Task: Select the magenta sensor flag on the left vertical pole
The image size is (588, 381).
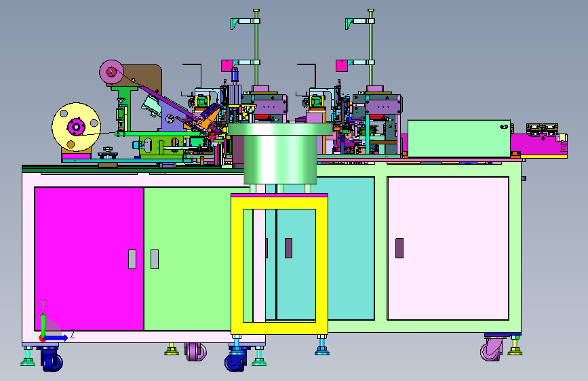Action: coord(227,66)
